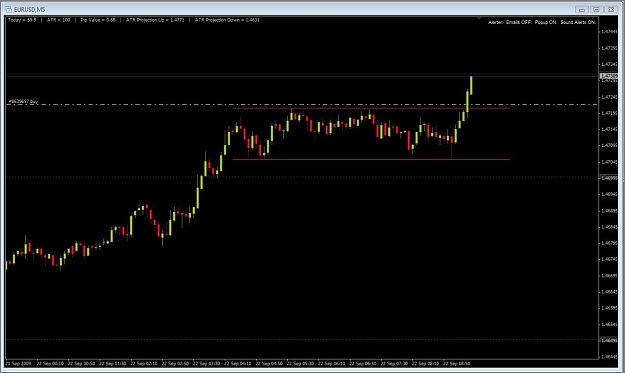625x373 pixels.
Task: Click the 'Pip Value = 0.68' label
Action: [98, 20]
